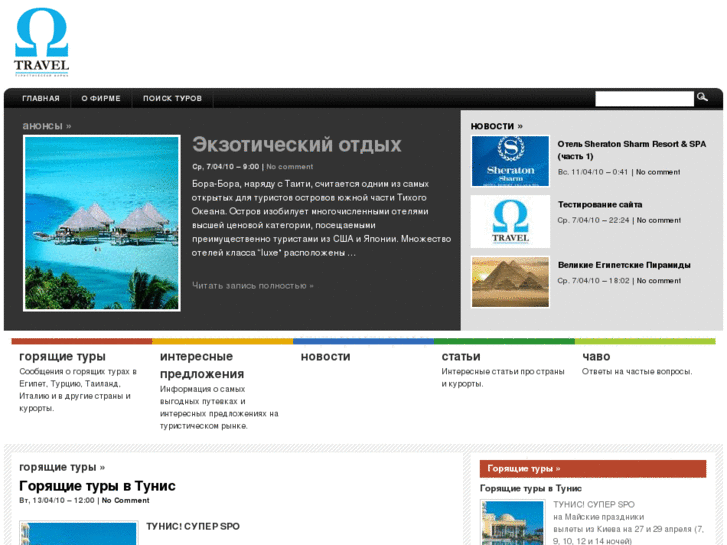The height and width of the screenshot is (545, 727).
Task: Select the sidebar ТУНИС! СУПЕР SPO text
Action: [x=593, y=504]
